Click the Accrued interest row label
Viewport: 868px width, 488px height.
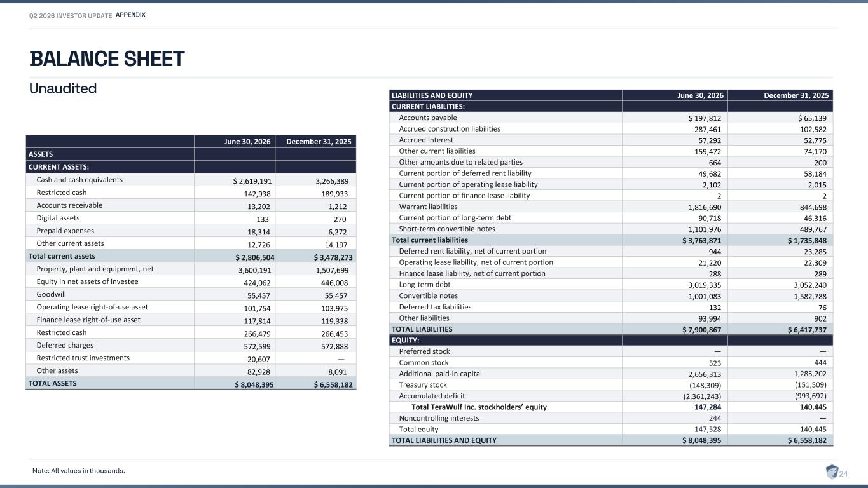pyautogui.click(x=426, y=140)
